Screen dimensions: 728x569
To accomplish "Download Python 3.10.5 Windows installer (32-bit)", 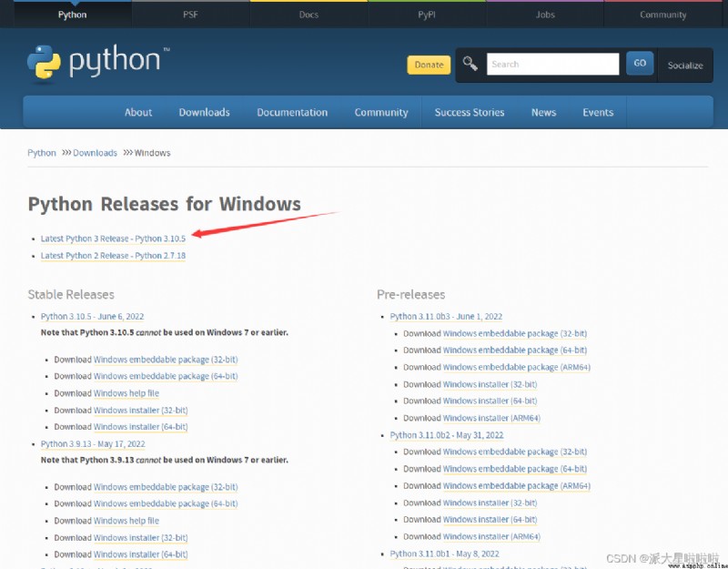I will tap(141, 411).
